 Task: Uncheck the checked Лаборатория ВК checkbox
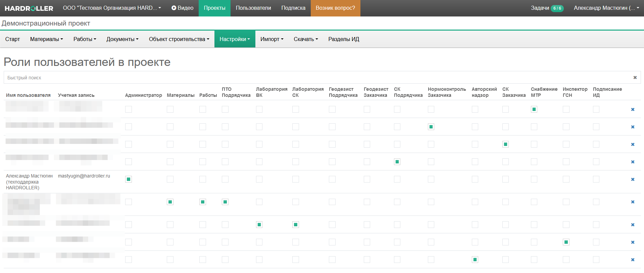pos(259,225)
